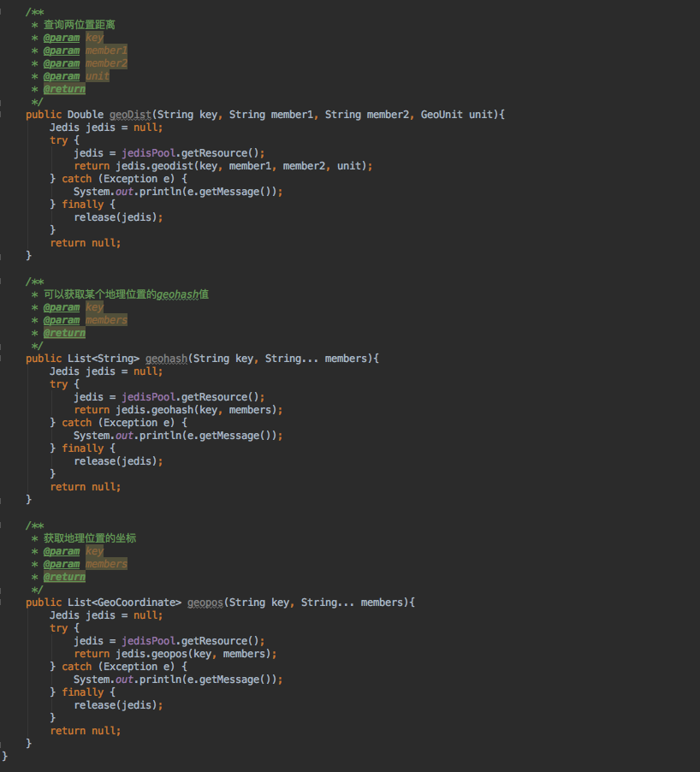Click the @return tag above the geohash method
This screenshot has width=700, height=772.
(64, 333)
